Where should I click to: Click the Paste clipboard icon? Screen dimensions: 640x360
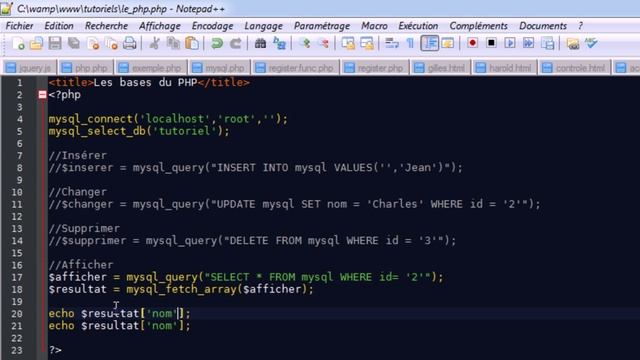click(x=192, y=43)
